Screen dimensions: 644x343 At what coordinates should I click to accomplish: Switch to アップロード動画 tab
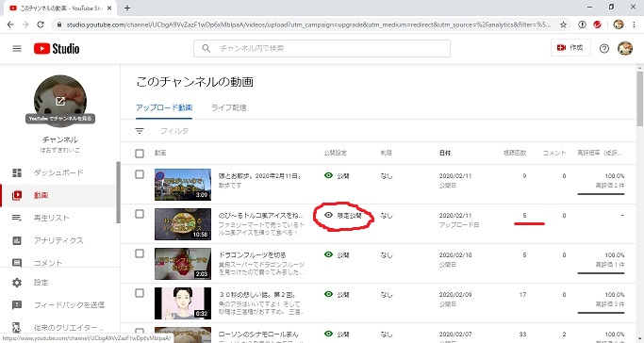tap(164, 108)
